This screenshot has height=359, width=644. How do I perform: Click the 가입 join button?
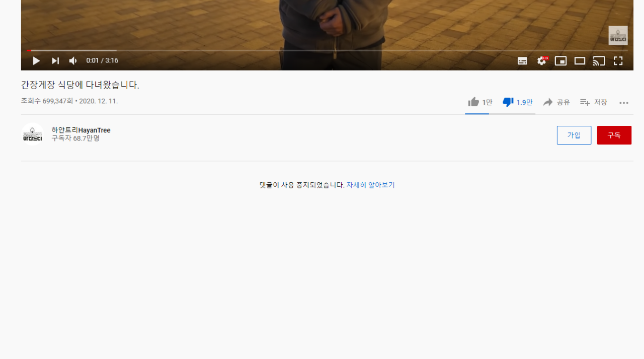(x=574, y=135)
